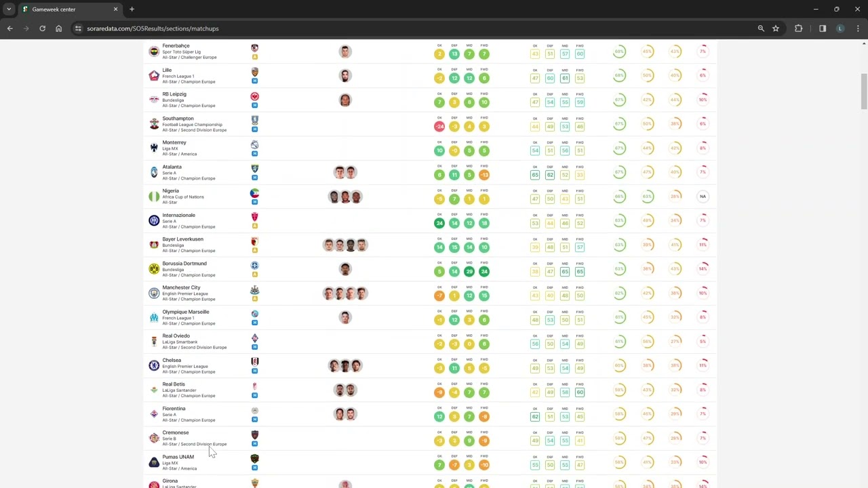Viewport: 868px width, 488px height.
Task: Click the opponent crest in RB Leipzig row
Action: pyautogui.click(x=254, y=96)
